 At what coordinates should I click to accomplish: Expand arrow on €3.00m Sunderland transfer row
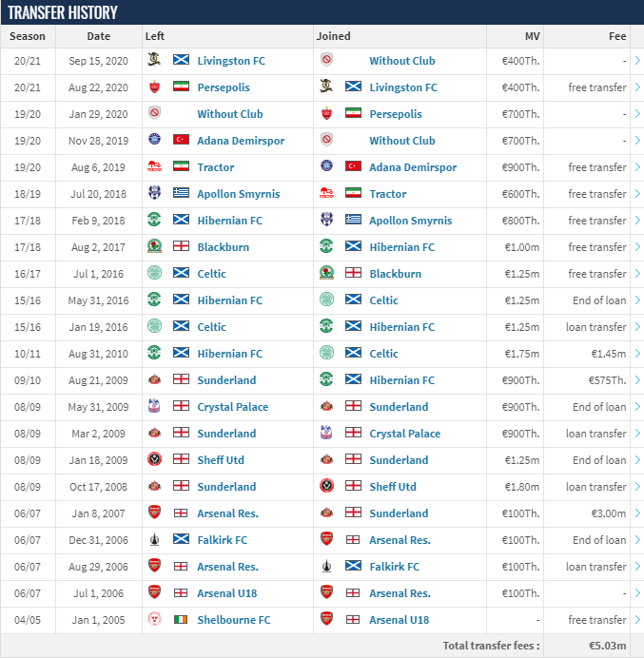point(636,513)
